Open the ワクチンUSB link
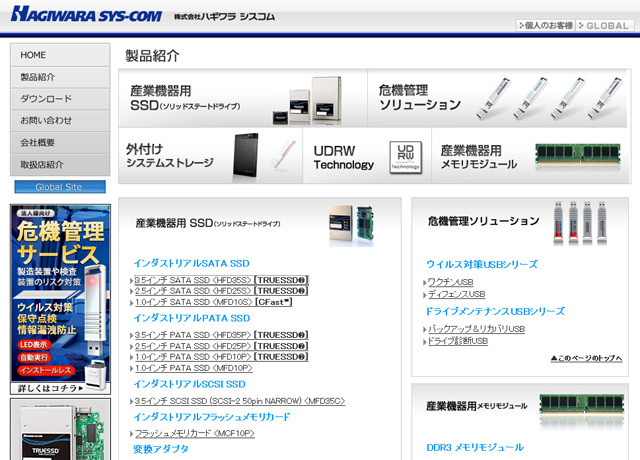 [451, 282]
